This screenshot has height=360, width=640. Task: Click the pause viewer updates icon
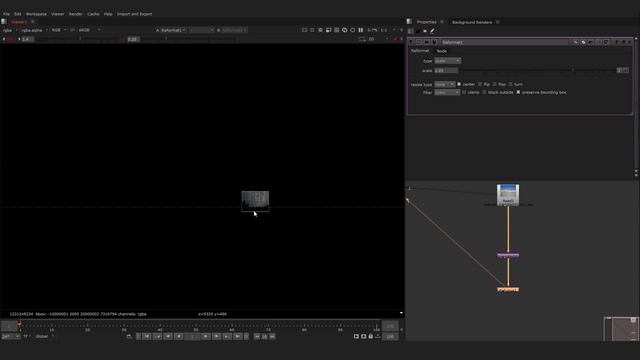point(361,30)
